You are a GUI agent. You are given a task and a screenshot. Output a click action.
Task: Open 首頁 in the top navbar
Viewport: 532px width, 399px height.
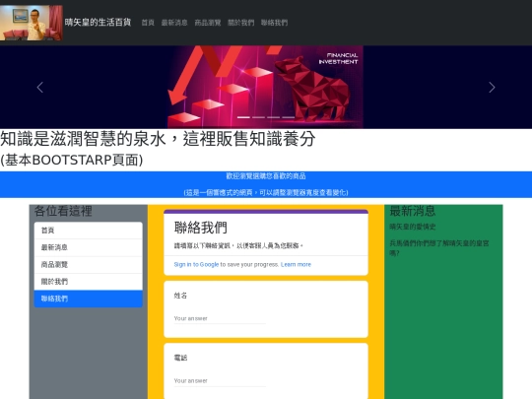pos(148,23)
